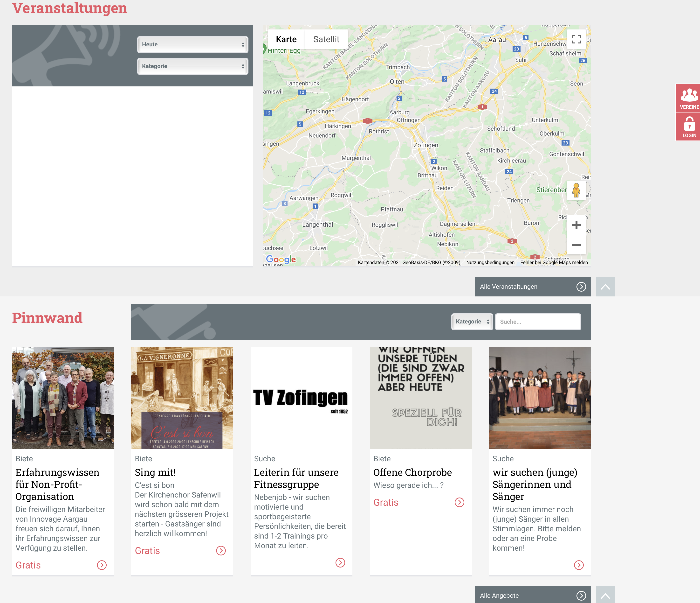Toggle fullscreen view of the map

click(576, 39)
